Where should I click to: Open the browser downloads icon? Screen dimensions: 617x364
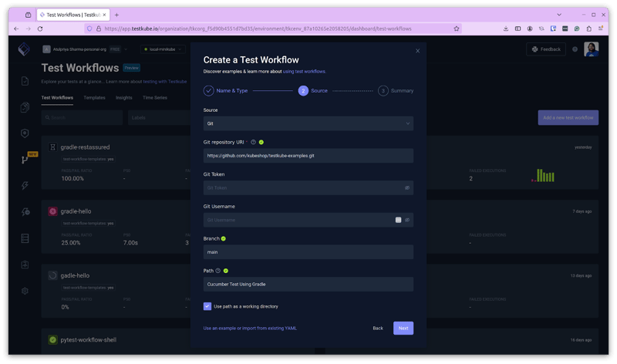[506, 29]
